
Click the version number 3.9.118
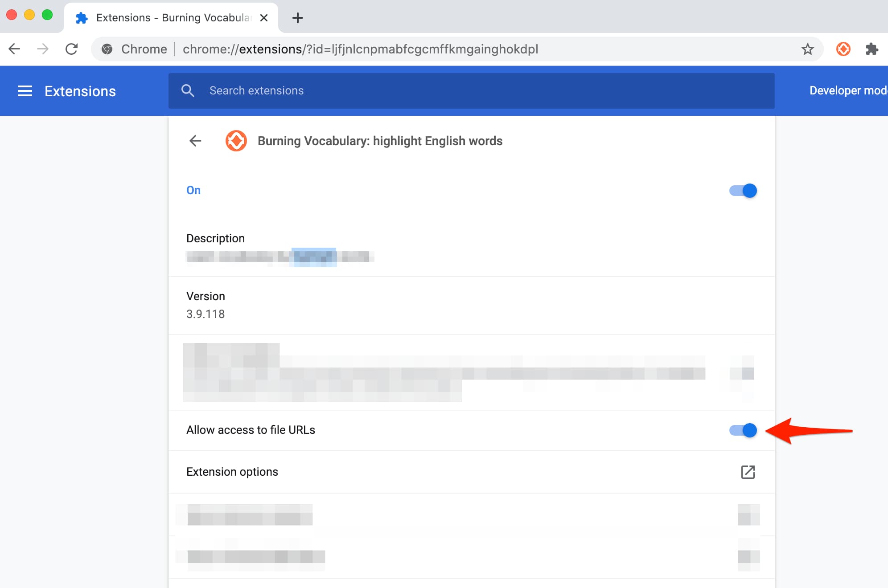point(206,314)
